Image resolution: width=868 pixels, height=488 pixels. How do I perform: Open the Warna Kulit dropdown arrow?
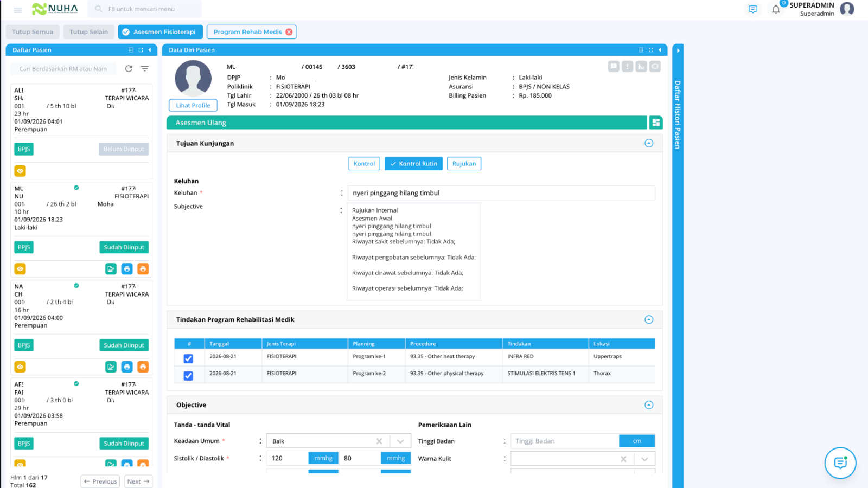pos(644,459)
